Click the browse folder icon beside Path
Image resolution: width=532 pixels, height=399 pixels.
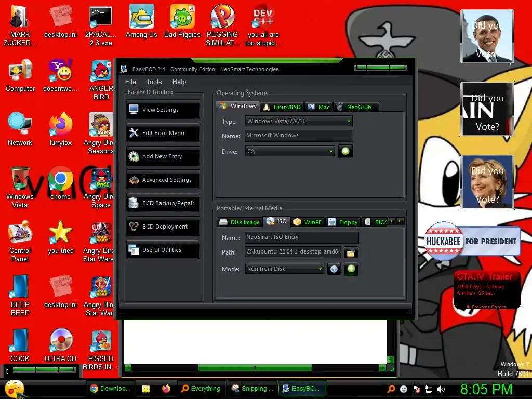(x=351, y=252)
